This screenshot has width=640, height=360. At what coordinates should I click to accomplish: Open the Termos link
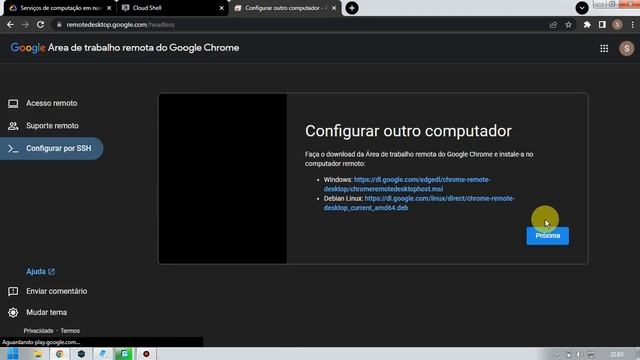70,331
